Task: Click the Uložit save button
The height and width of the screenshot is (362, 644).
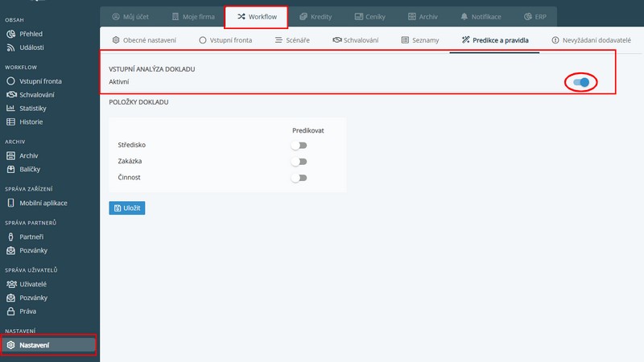Action: pos(127,208)
